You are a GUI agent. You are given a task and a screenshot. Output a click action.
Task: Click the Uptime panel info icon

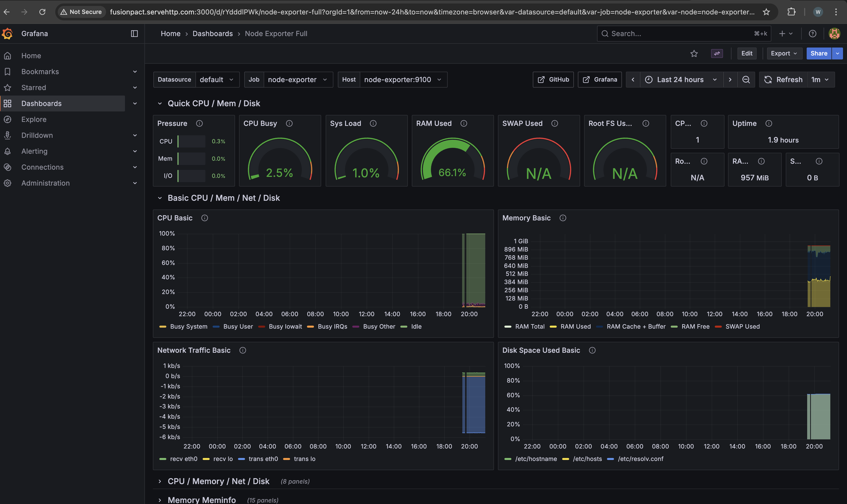(x=769, y=123)
